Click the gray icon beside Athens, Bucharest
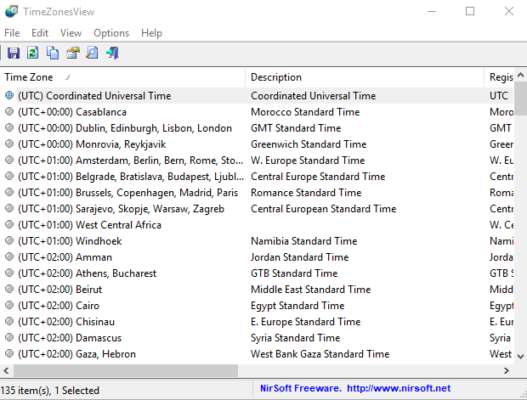The height and width of the screenshot is (400, 527). 9,273
